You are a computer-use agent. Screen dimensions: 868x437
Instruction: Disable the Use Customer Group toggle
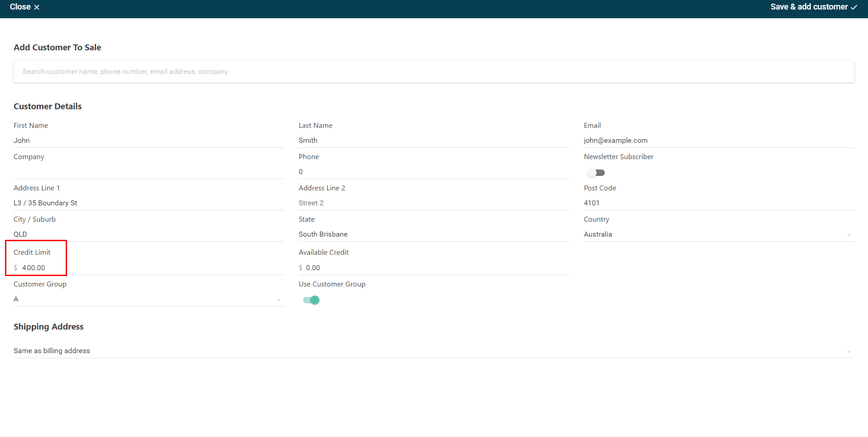[311, 300]
